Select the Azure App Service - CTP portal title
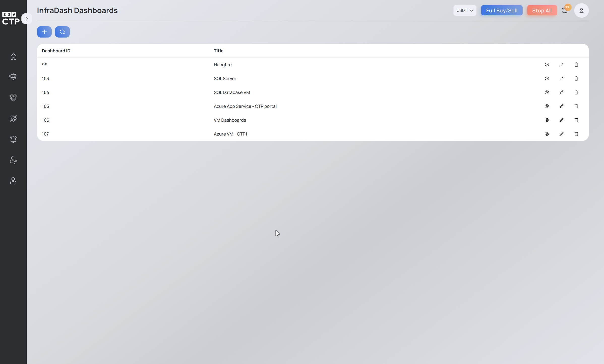The image size is (604, 364). [x=245, y=106]
